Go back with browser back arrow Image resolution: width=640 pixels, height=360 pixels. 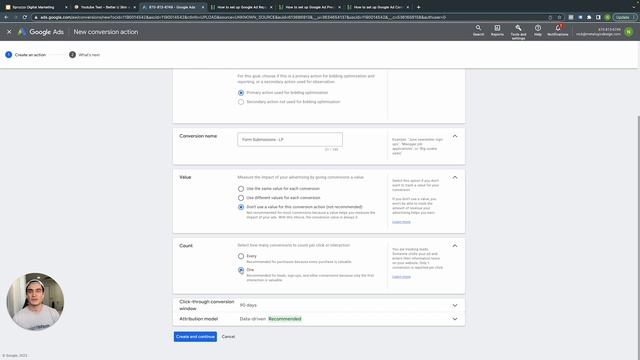tap(6, 17)
